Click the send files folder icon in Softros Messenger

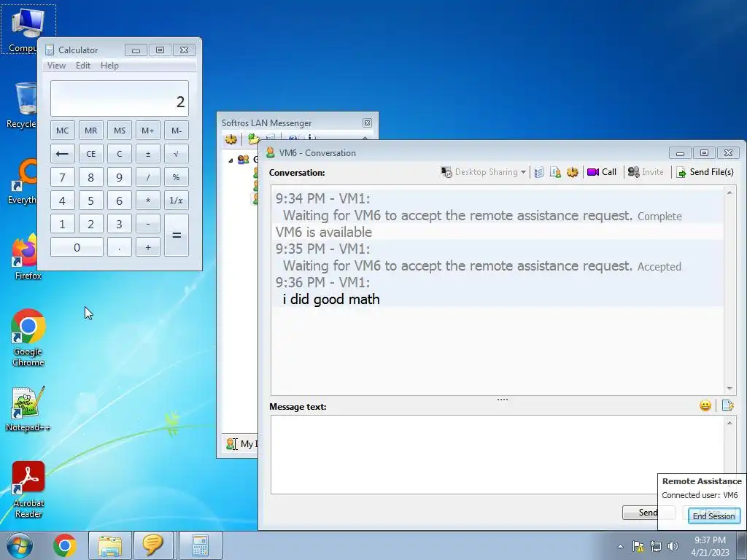point(253,139)
